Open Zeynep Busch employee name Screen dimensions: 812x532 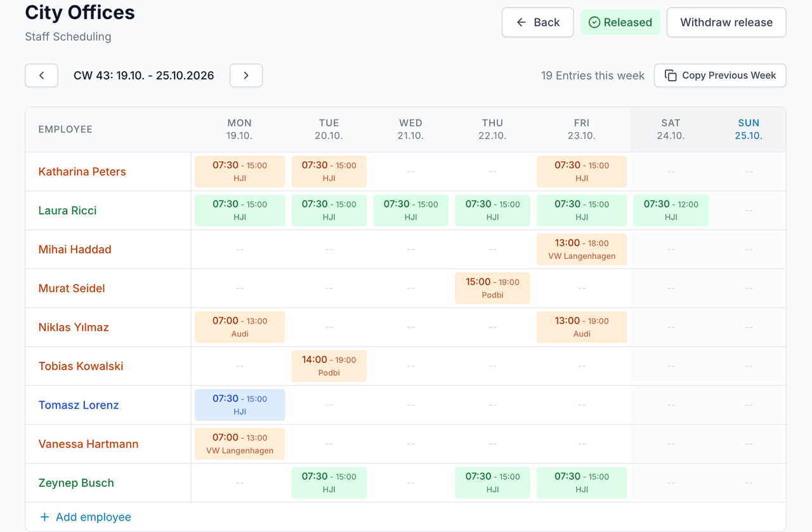[76, 482]
